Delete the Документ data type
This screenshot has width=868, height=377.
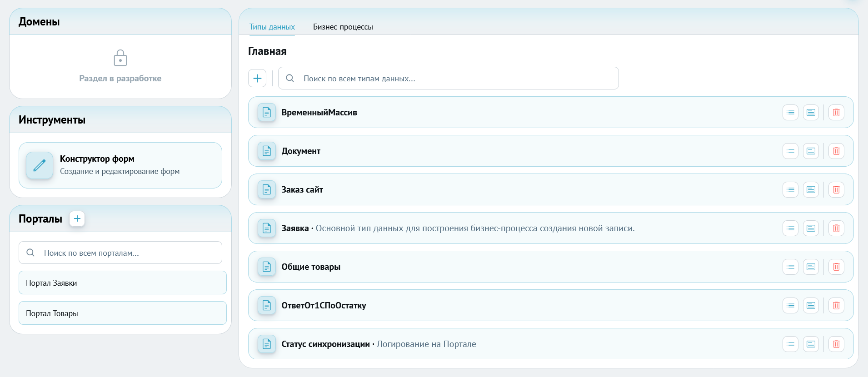(836, 151)
